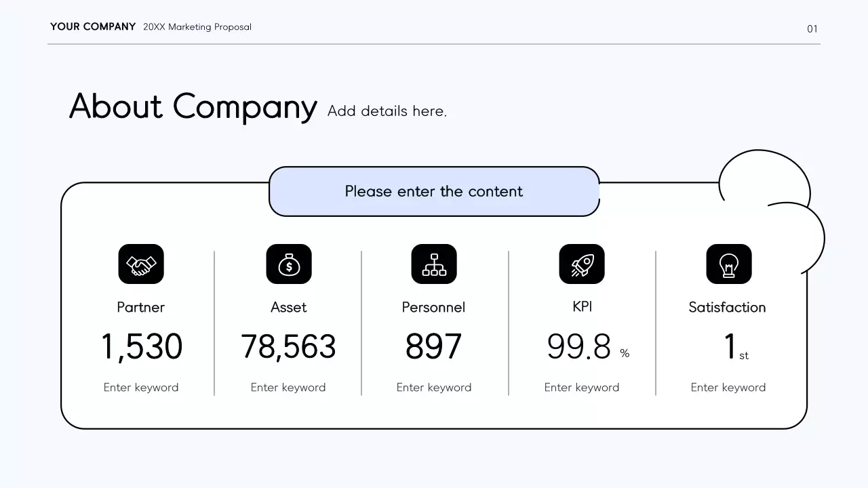The width and height of the screenshot is (868, 488).
Task: Click the handshake Partner icon
Action: point(141,264)
